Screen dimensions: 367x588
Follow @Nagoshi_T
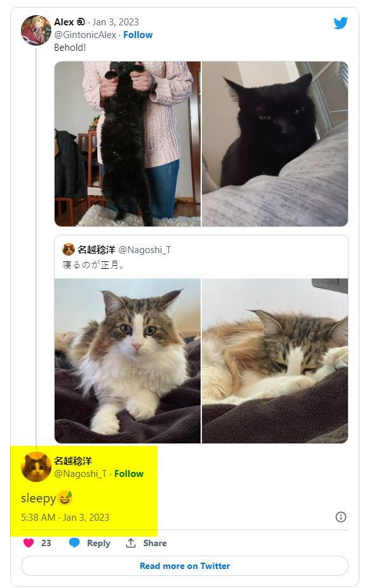tap(129, 474)
